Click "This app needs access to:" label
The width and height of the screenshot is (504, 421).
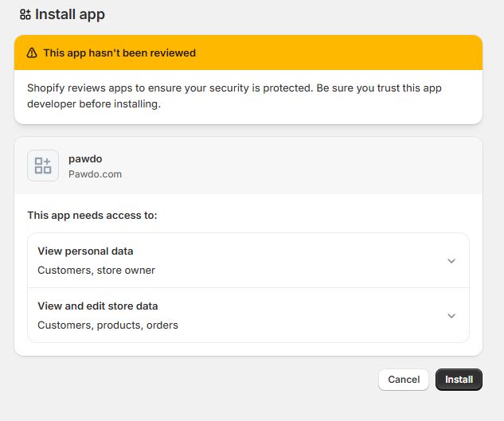[92, 216]
